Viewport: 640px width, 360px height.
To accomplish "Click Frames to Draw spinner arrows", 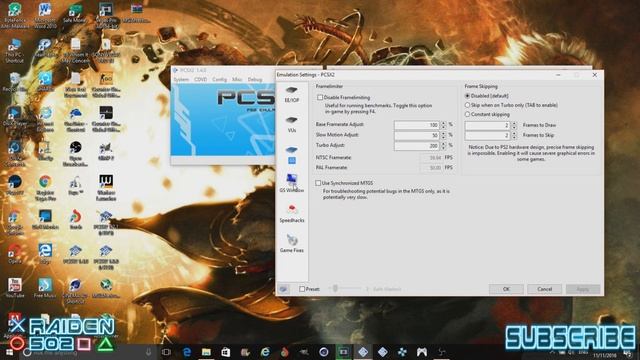I will coord(514,125).
